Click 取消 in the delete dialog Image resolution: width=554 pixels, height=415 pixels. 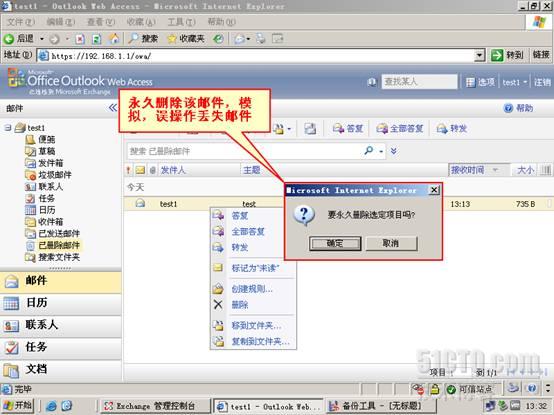click(x=391, y=243)
